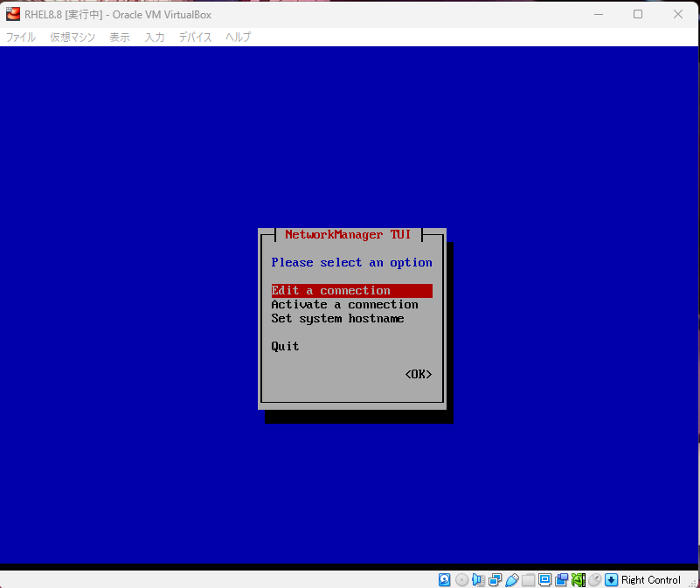Select the Quit option
This screenshot has width=700, height=588.
pyautogui.click(x=285, y=347)
